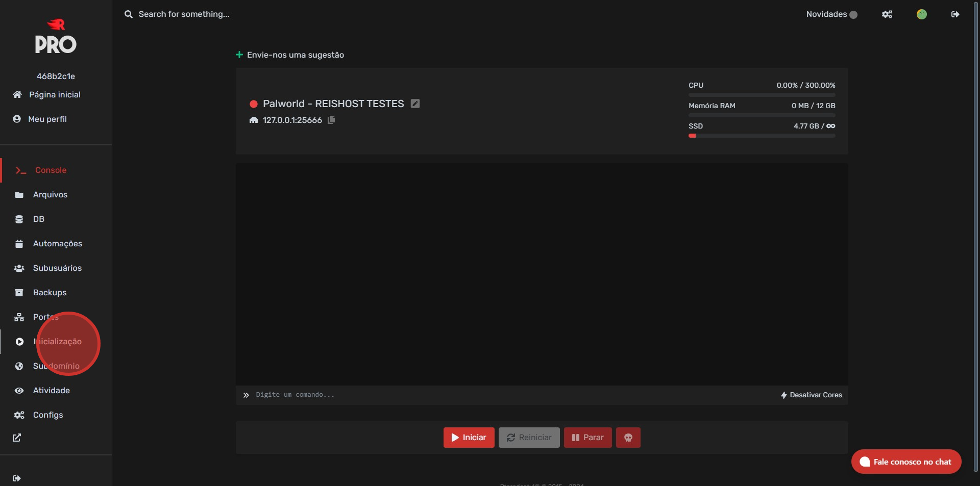Copy the server address 127.0.0.1:25666
The image size is (980, 486).
331,120
